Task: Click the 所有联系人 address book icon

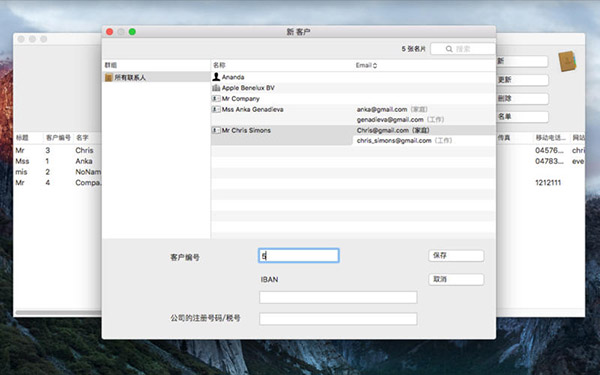Action: 109,78
